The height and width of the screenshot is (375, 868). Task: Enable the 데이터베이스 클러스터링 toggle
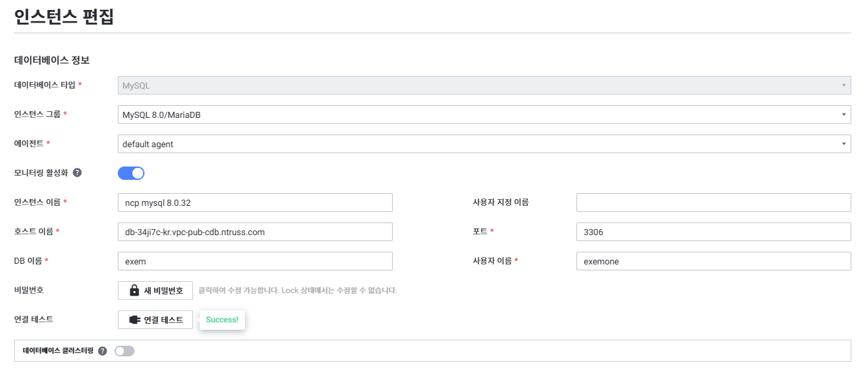point(124,351)
